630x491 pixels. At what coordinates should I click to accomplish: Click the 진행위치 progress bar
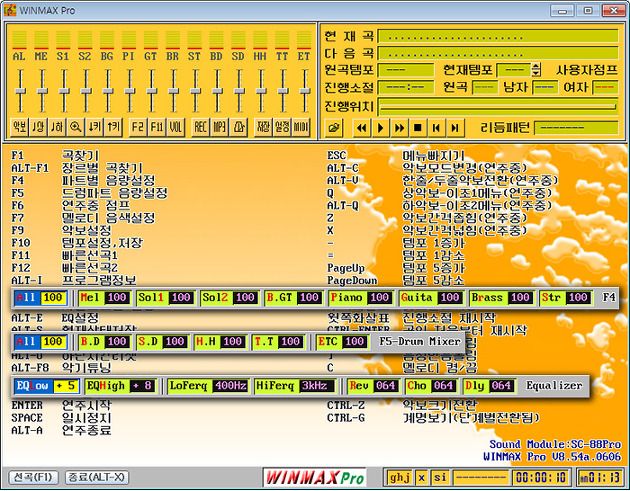[498, 106]
